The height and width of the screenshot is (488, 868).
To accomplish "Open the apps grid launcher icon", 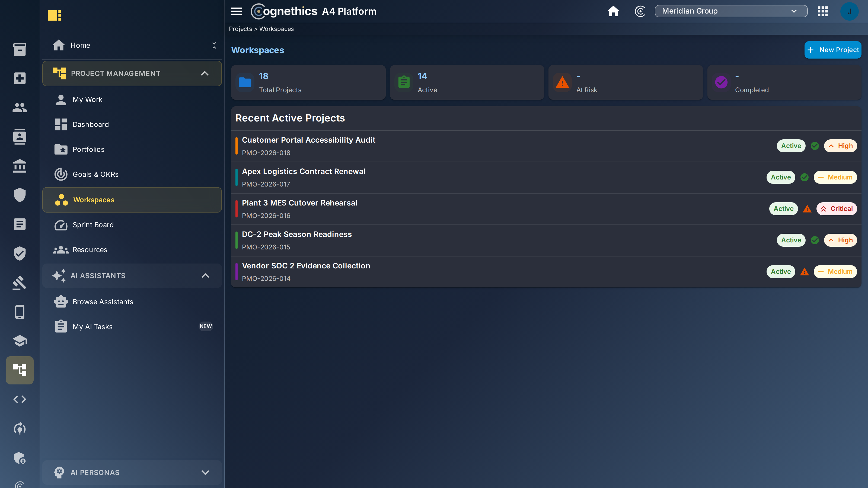I will [822, 11].
